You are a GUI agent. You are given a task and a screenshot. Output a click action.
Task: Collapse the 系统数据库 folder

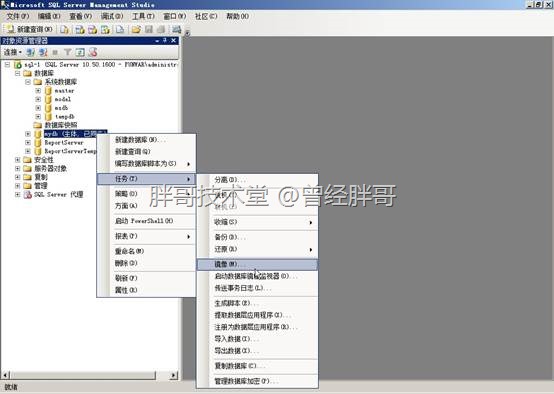click(28, 82)
